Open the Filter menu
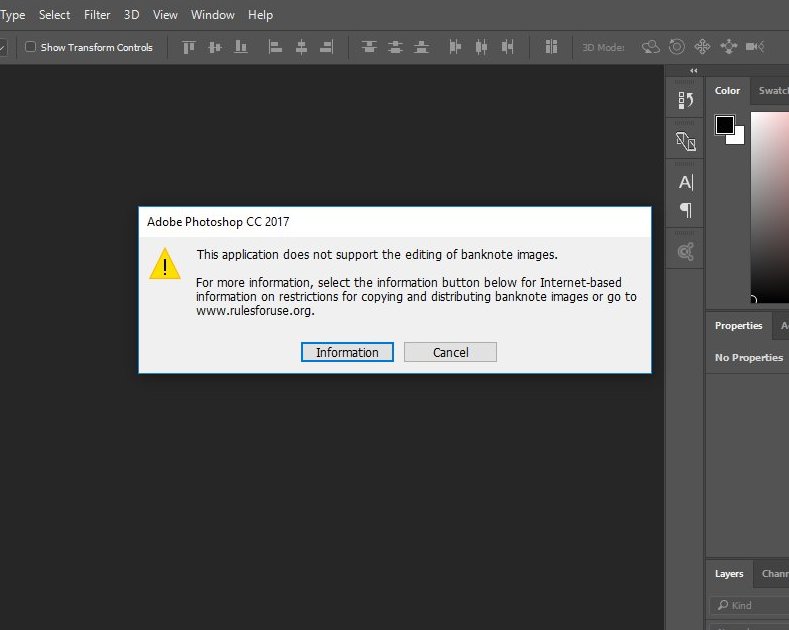The height and width of the screenshot is (630, 789). click(97, 15)
